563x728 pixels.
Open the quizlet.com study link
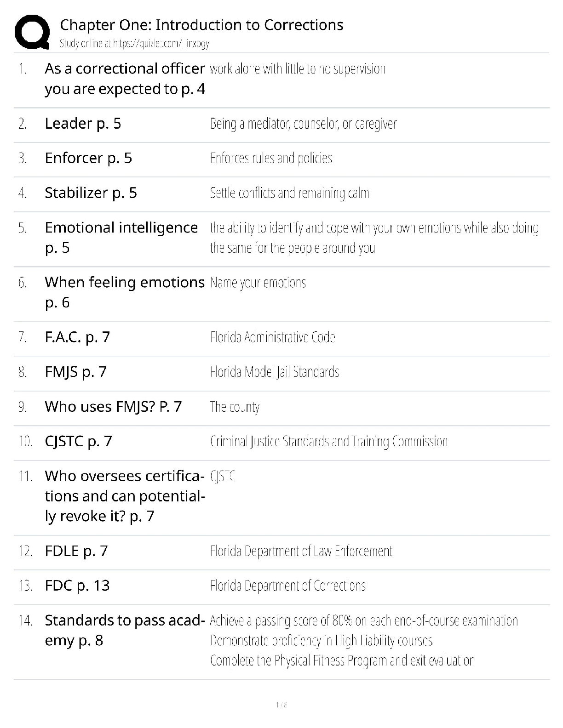134,44
